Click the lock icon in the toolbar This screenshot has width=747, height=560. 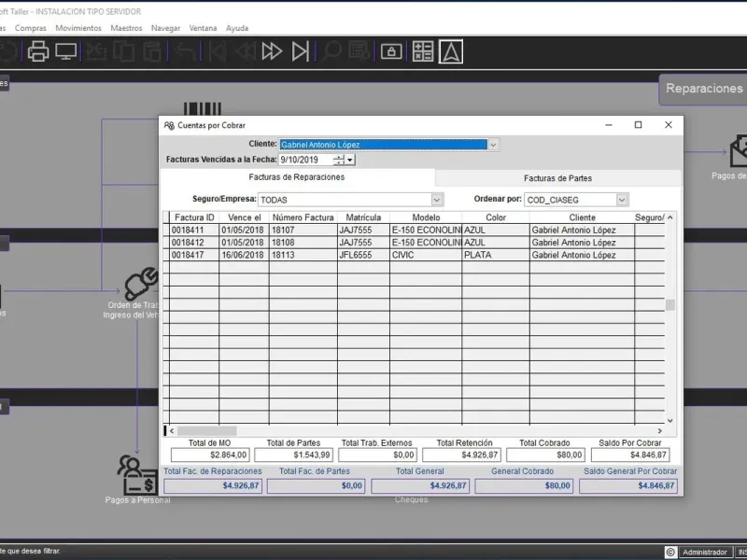click(x=392, y=51)
